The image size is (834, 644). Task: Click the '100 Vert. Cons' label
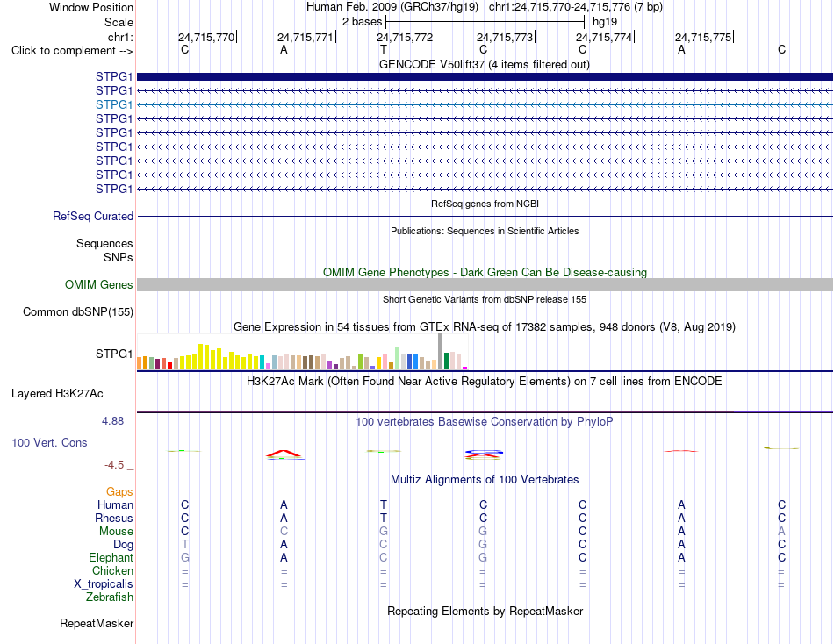[49, 442]
